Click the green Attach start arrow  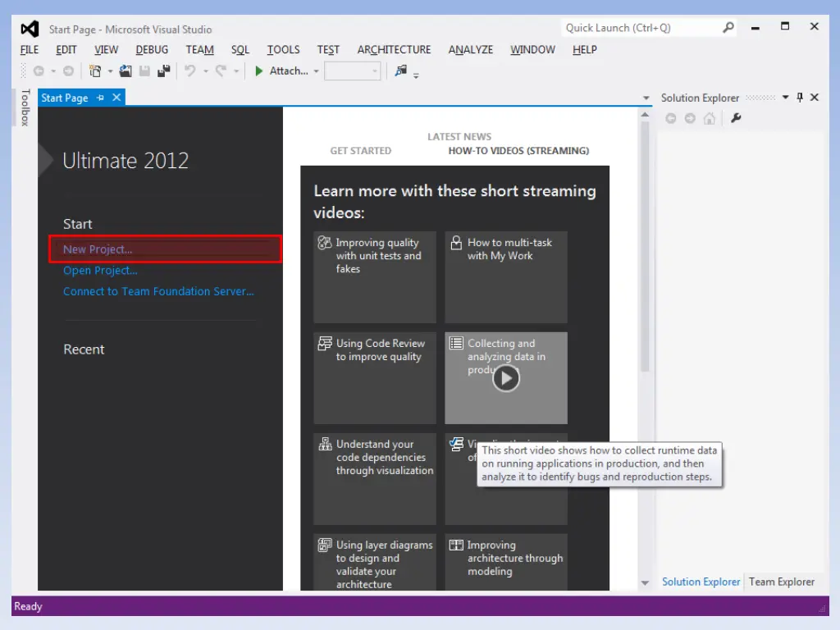point(258,71)
